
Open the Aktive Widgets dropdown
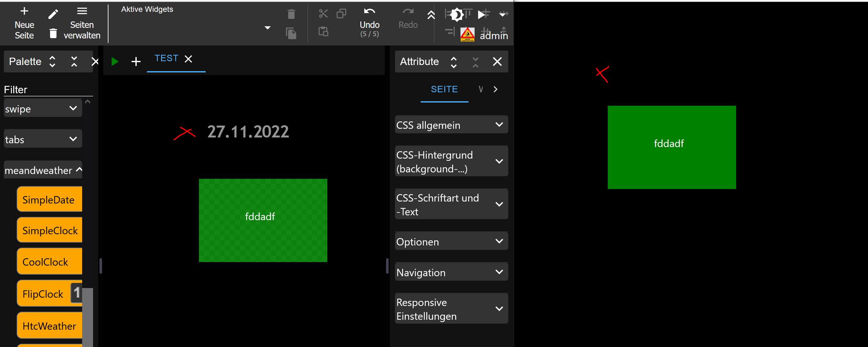(267, 28)
